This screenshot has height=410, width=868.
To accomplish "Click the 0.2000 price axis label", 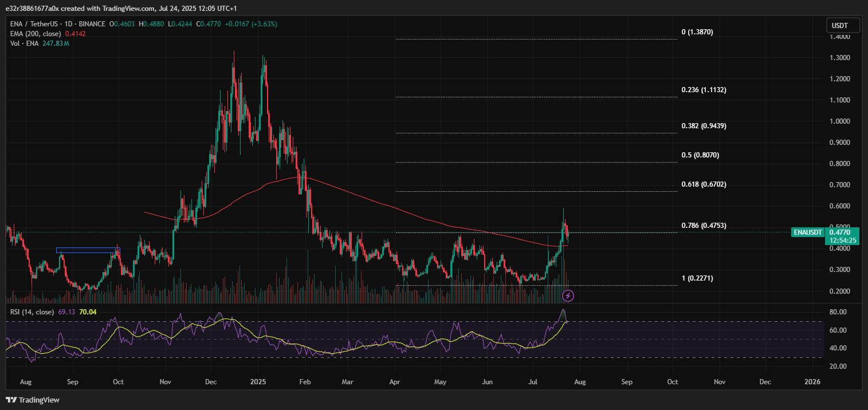I will [840, 291].
